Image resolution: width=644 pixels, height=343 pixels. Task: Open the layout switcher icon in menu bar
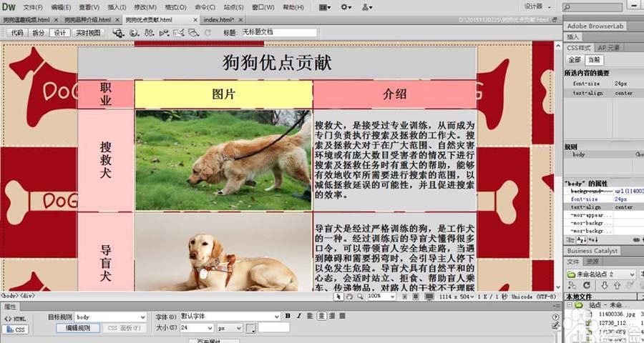(325, 7)
